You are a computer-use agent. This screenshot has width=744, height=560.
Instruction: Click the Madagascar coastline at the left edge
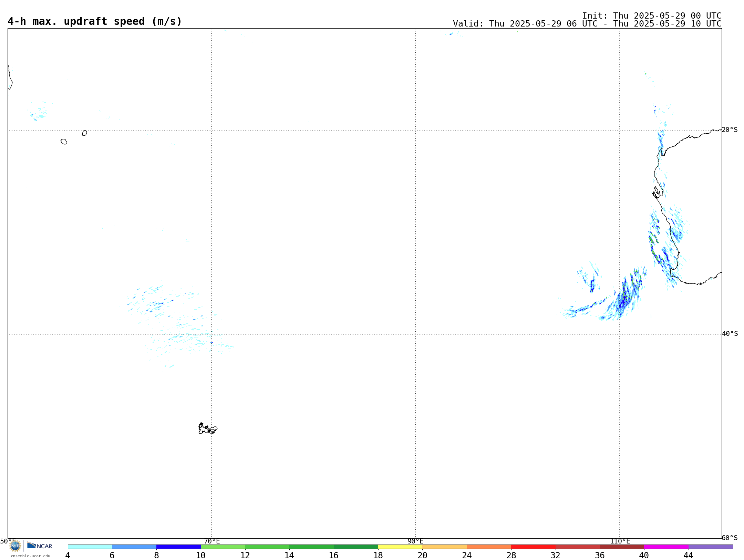tap(10, 76)
